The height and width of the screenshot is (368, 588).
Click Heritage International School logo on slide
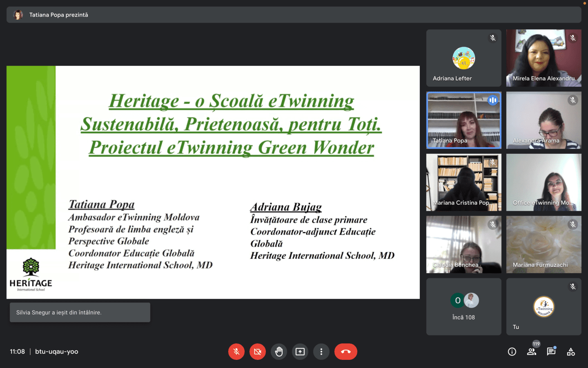(x=31, y=274)
